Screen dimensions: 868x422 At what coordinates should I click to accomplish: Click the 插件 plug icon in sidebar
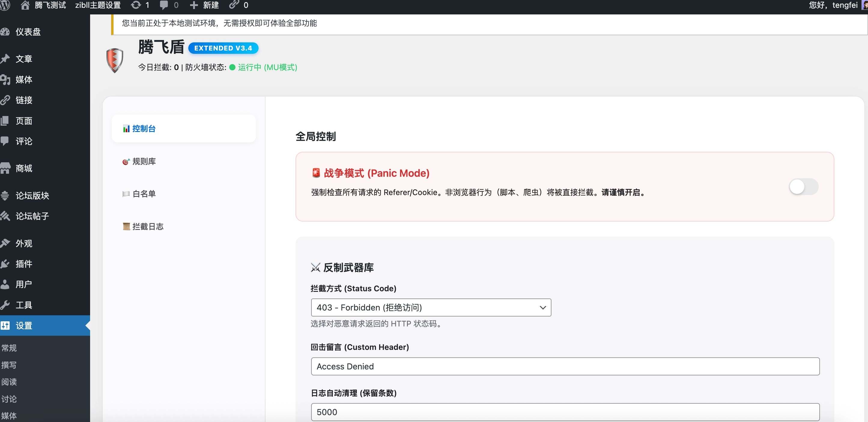(5, 264)
